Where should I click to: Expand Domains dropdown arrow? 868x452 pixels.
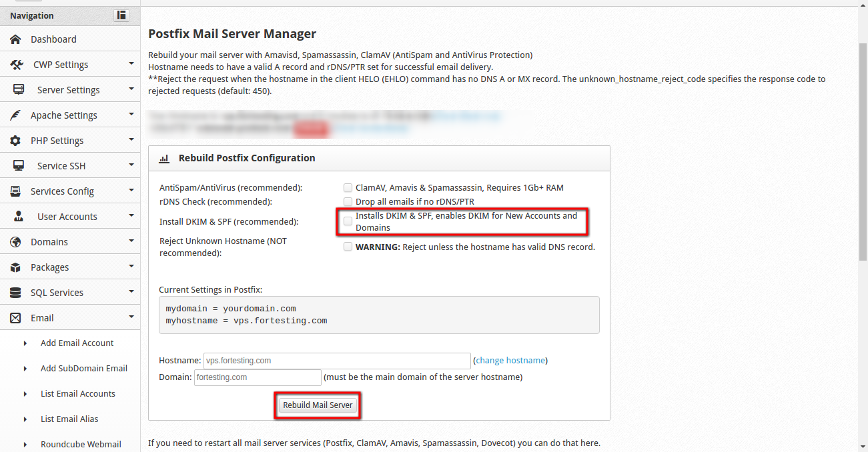(131, 241)
